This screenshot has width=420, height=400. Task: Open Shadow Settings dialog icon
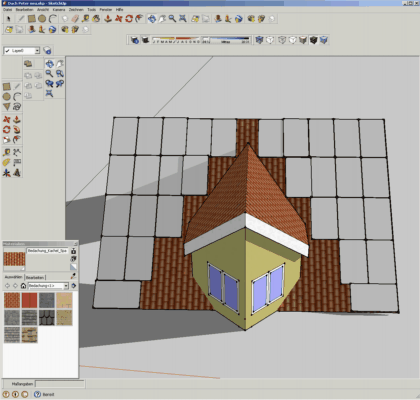pos(135,40)
